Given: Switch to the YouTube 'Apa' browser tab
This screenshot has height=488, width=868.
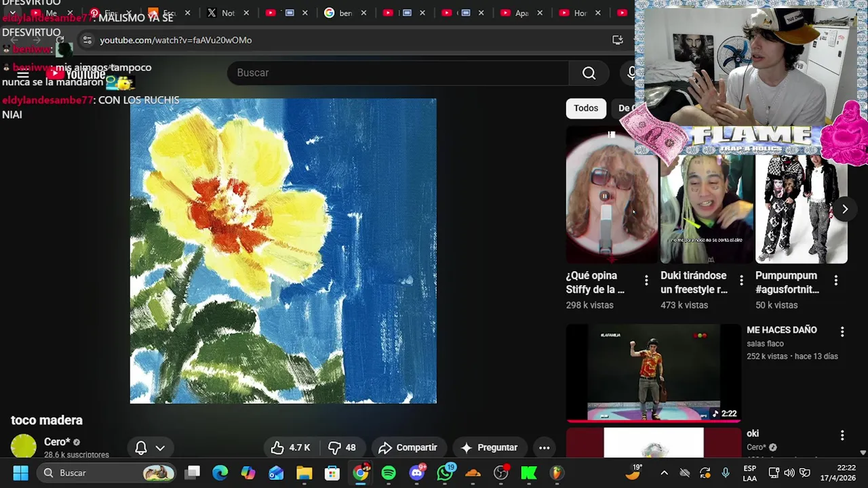Looking at the screenshot, I should point(522,13).
